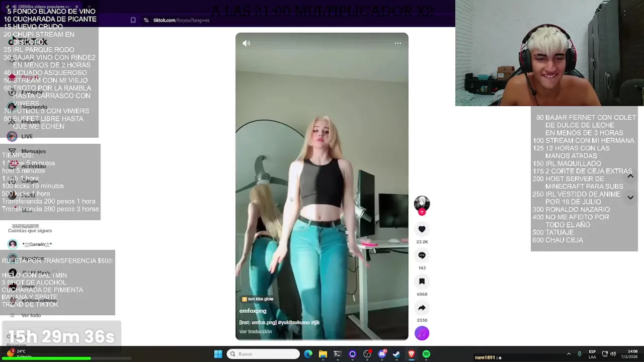Open the creator's profile avatar
Image resolution: width=644 pixels, height=362 pixels.
(422, 204)
